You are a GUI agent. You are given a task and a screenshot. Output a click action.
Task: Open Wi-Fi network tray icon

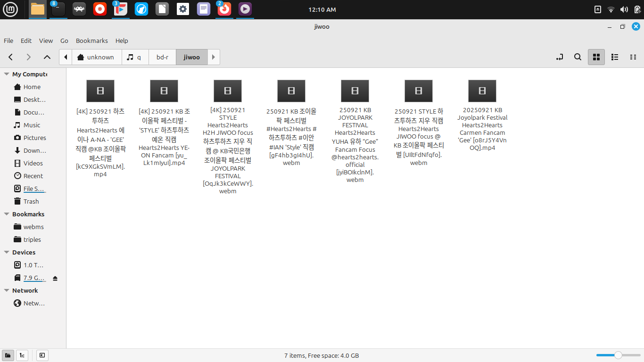pos(611,9)
